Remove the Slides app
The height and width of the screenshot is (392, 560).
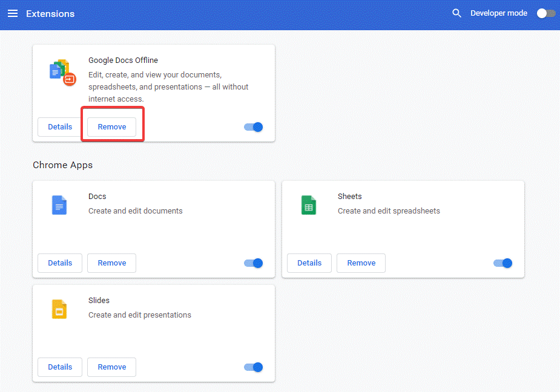tap(112, 367)
